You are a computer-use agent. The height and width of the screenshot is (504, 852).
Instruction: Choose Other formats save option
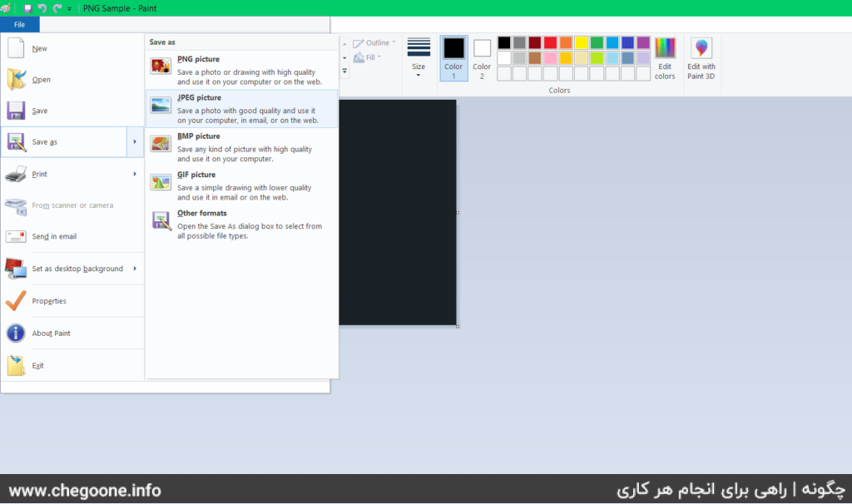tap(241, 225)
